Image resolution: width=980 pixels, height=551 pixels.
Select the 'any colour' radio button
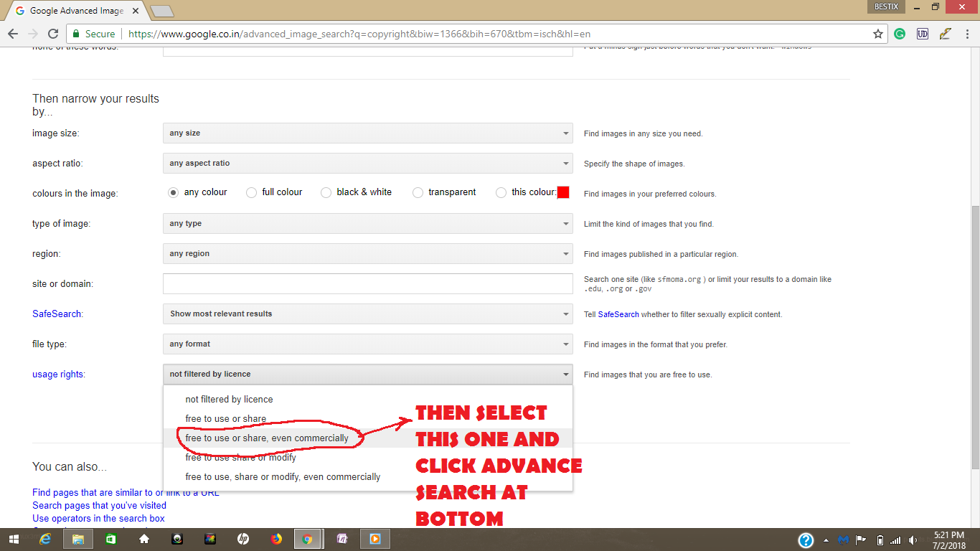tap(173, 192)
